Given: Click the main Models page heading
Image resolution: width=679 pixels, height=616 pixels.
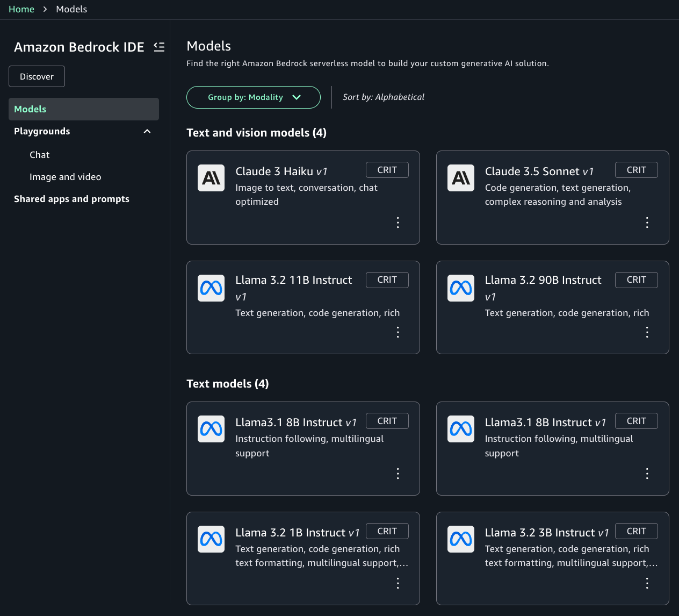Looking at the screenshot, I should 209,46.
